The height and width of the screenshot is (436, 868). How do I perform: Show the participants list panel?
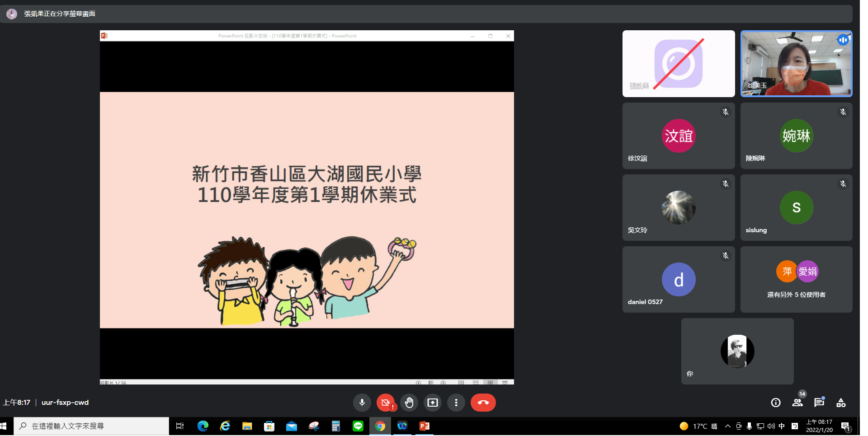click(797, 403)
